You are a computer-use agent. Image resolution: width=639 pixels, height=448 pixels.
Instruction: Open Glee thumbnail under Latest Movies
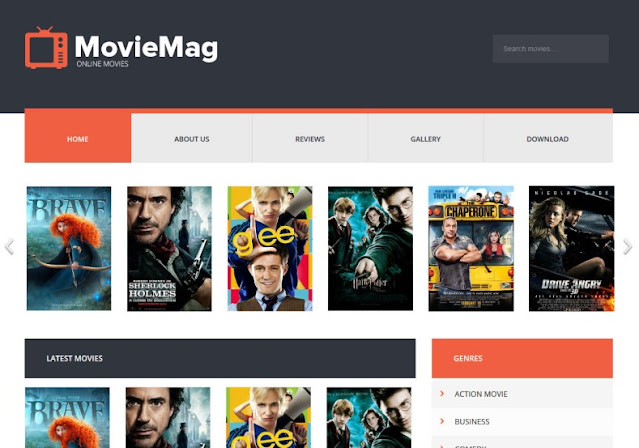click(x=269, y=417)
